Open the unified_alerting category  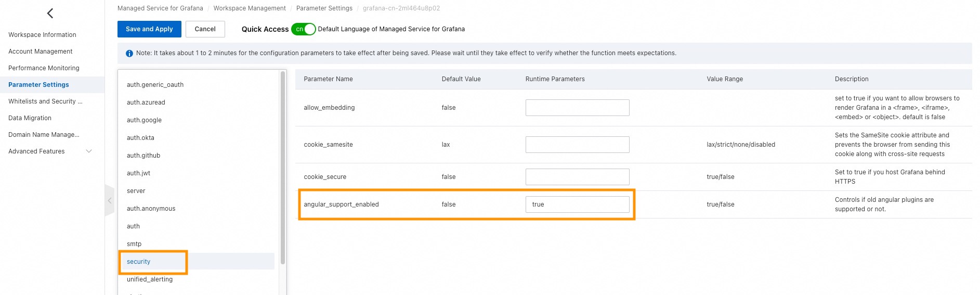[150, 279]
